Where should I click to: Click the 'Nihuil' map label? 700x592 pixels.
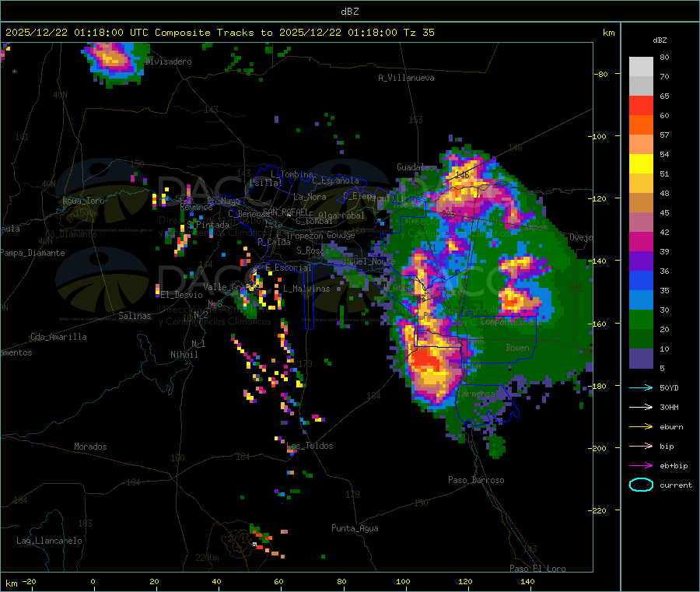[x=184, y=355]
